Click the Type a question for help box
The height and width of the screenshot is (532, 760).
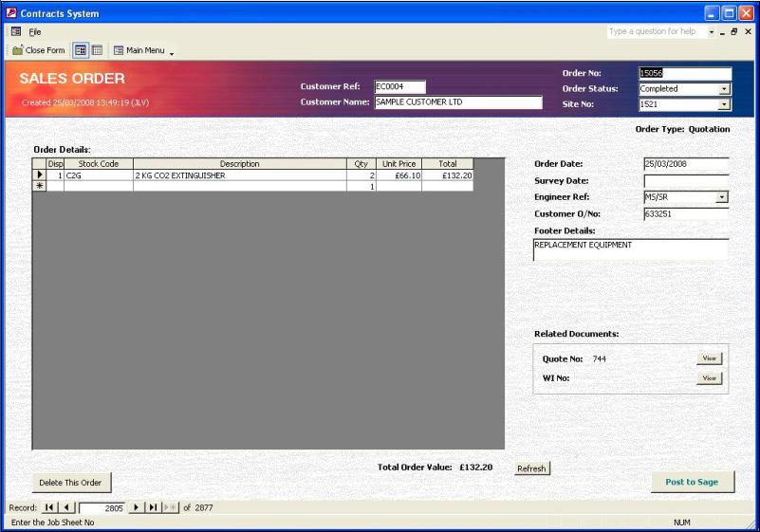[x=655, y=31]
